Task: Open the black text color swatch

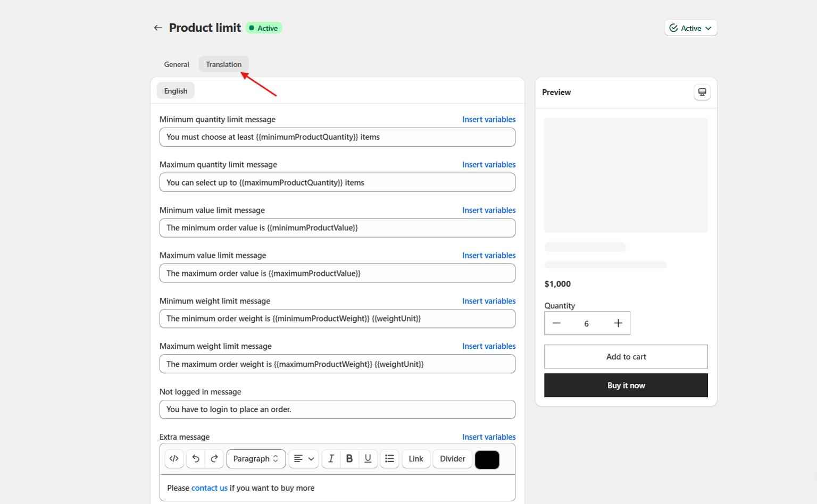Action: [487, 459]
